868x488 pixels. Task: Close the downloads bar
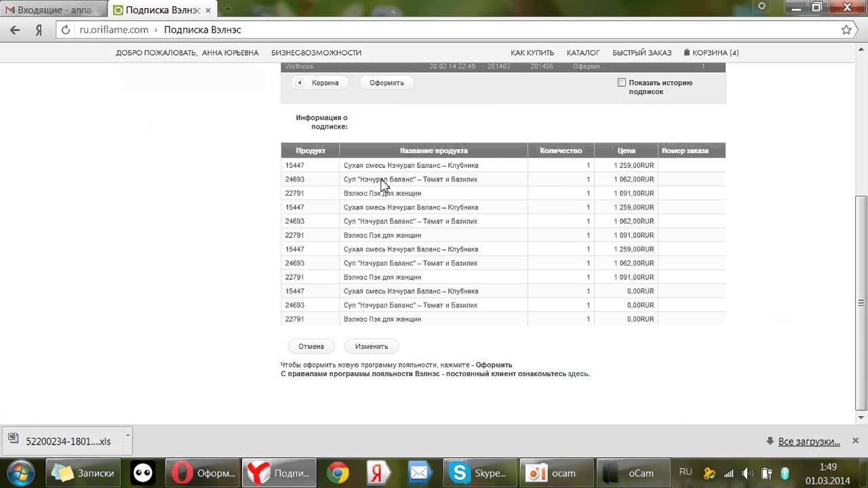pos(856,441)
